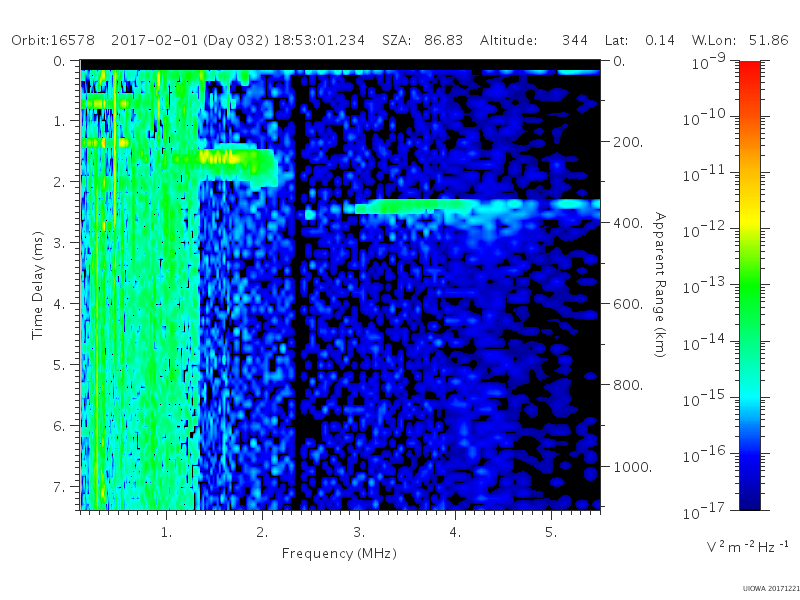Viewport: 800px width, 600px height.
Task: Click the SZA value 86.83
Action: point(443,40)
